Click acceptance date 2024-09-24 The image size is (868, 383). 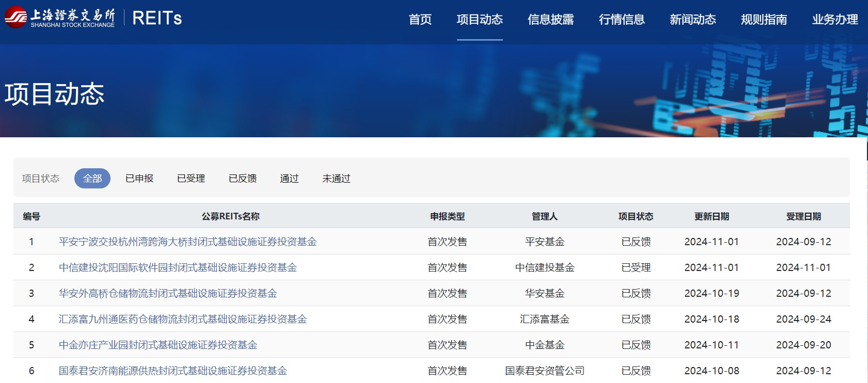804,319
